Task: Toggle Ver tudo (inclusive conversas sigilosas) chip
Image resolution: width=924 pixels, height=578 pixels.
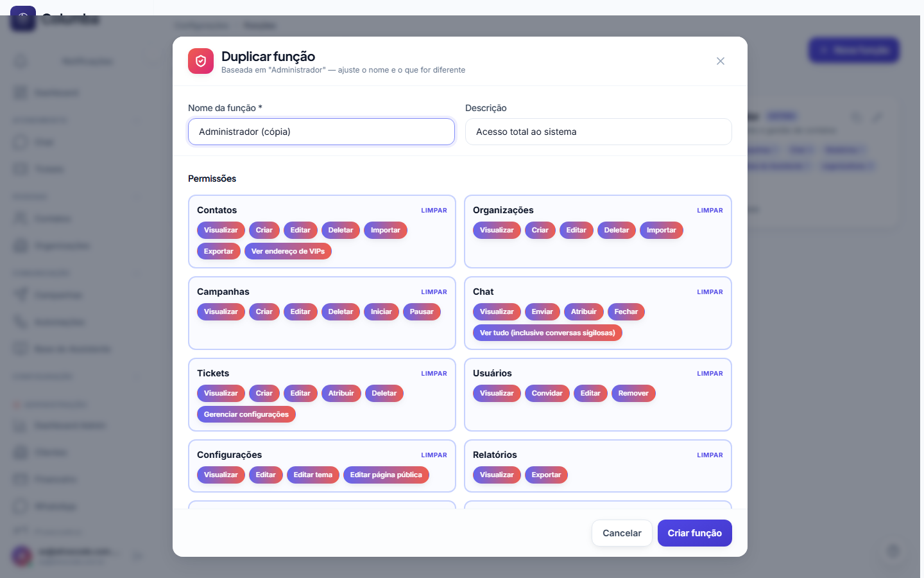Action: coord(547,333)
